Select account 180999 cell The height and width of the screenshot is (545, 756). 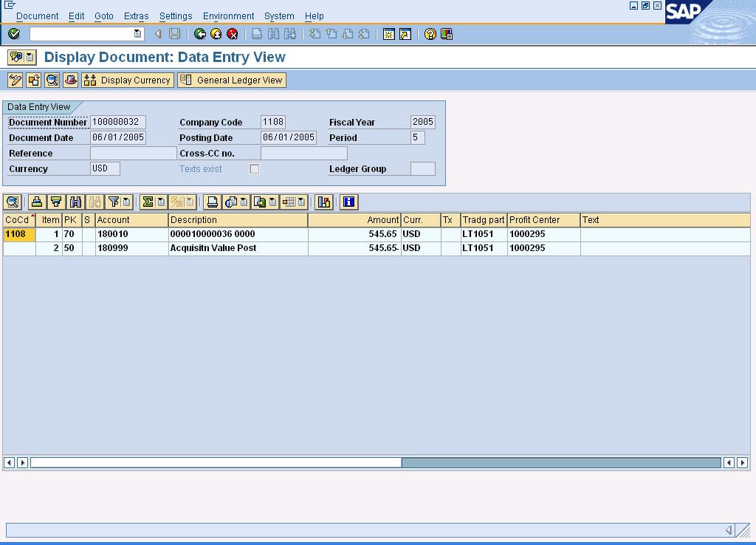[131, 248]
